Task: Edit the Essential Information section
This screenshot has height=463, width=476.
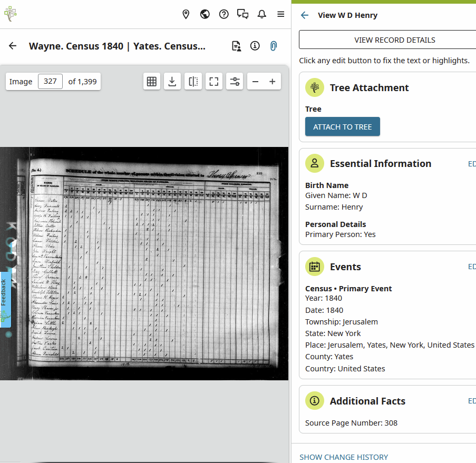Action: [472, 164]
